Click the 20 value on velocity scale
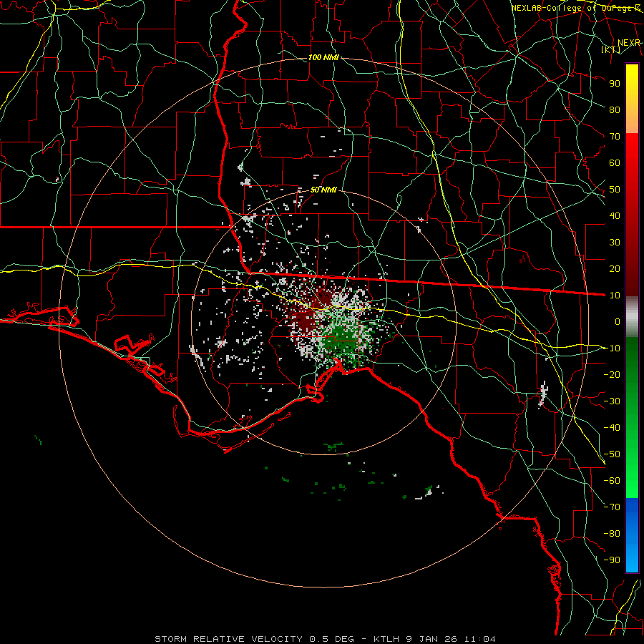 point(615,268)
